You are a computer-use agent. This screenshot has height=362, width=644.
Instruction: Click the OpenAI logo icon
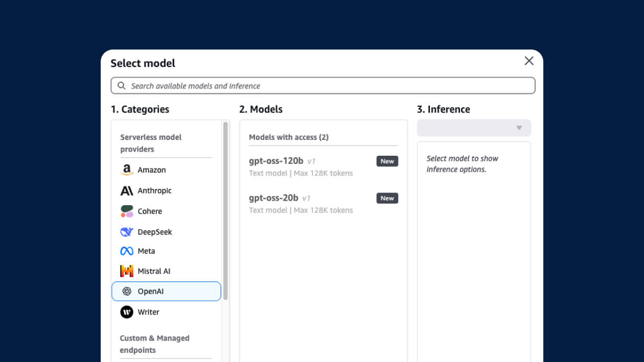click(x=127, y=292)
